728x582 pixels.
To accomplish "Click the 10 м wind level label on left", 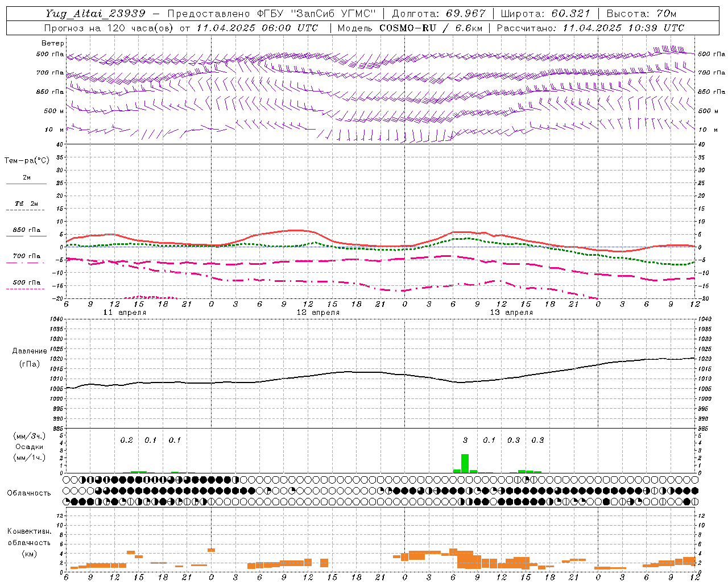I will (x=55, y=130).
